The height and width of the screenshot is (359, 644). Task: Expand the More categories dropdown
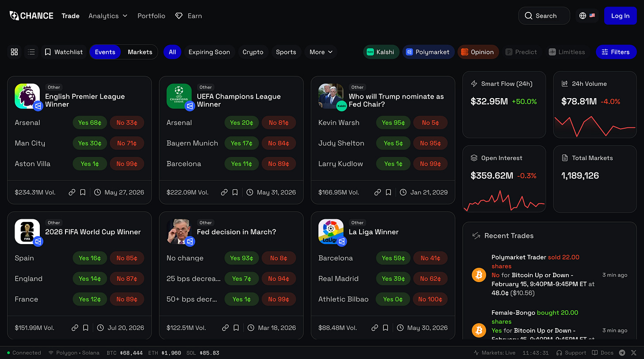[321, 52]
